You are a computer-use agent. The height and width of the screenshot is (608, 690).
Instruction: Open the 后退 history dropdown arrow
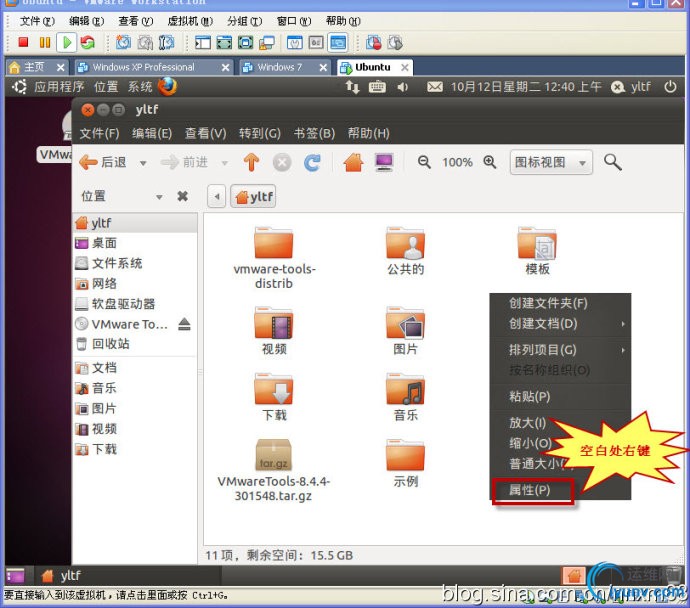tap(143, 163)
